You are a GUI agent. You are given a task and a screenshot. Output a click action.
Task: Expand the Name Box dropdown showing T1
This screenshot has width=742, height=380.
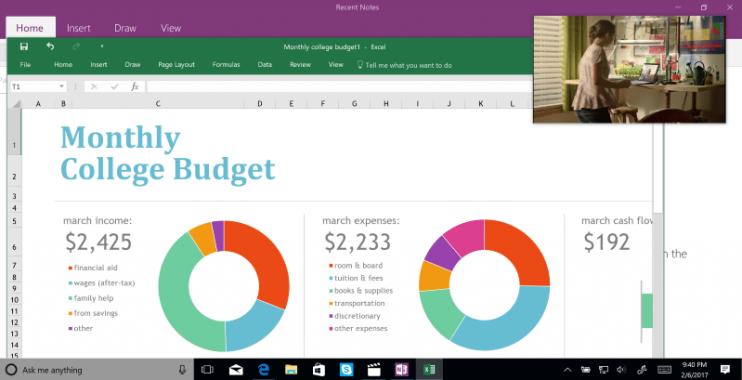click(x=62, y=87)
